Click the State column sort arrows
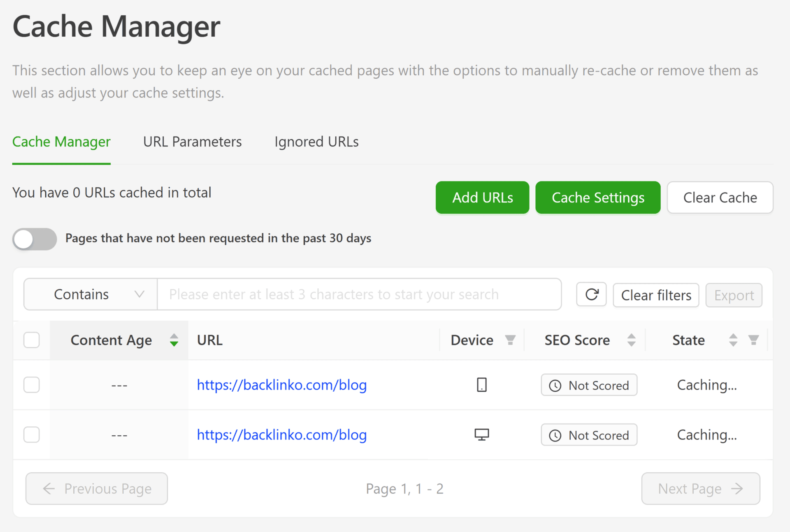790x532 pixels. coord(733,340)
